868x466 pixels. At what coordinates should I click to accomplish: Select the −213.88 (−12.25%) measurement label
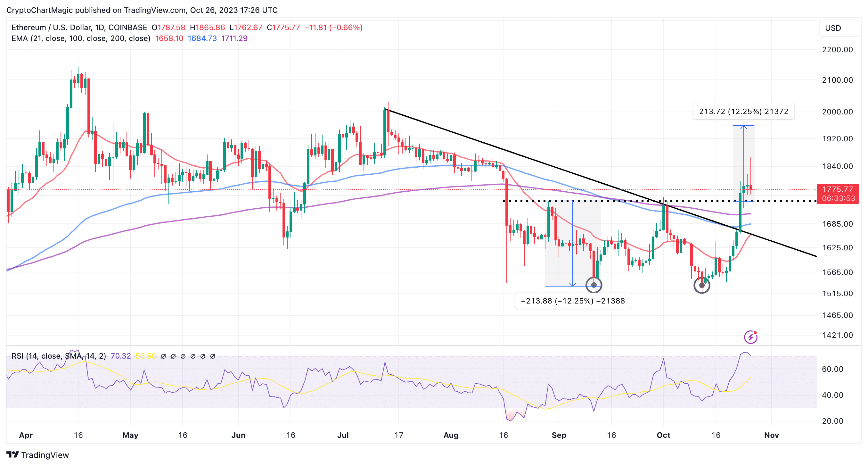point(573,301)
